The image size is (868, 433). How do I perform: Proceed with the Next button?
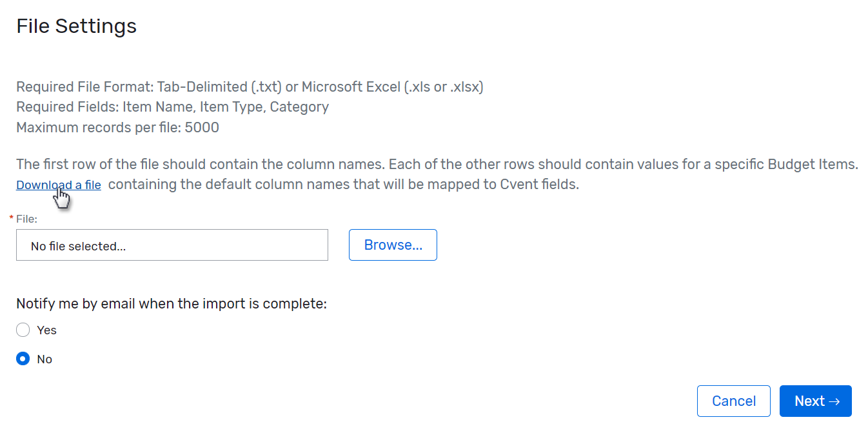click(x=815, y=401)
